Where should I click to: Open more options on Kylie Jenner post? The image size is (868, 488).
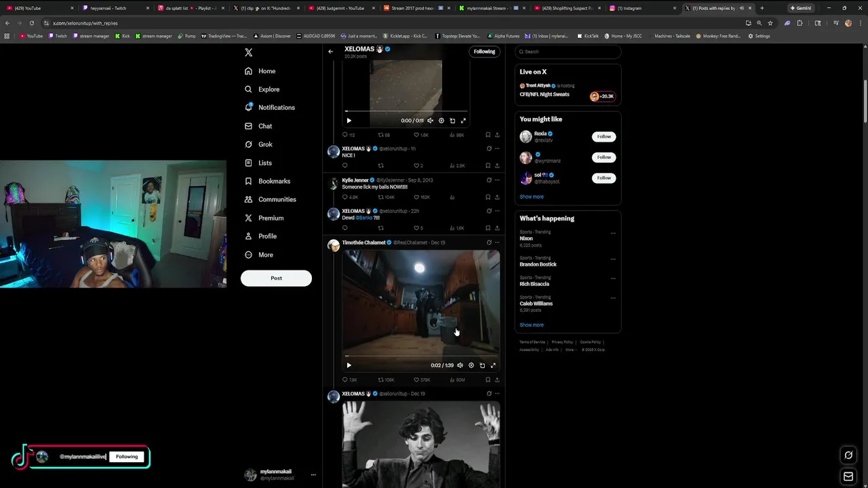tap(497, 180)
